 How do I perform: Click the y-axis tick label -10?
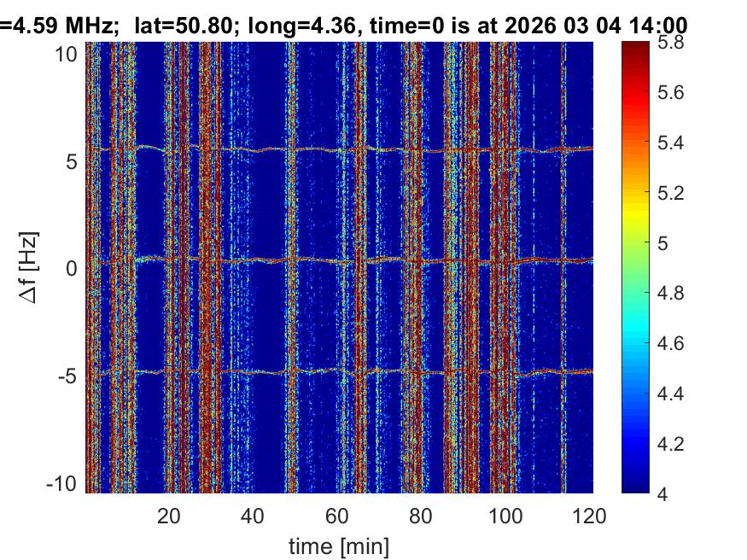click(x=65, y=483)
